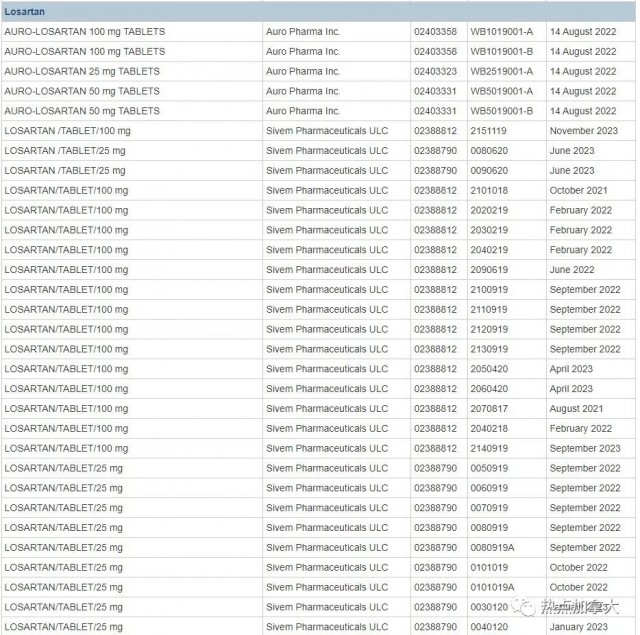Select lot number 2090619
This screenshot has width=640, height=635.
[489, 270]
